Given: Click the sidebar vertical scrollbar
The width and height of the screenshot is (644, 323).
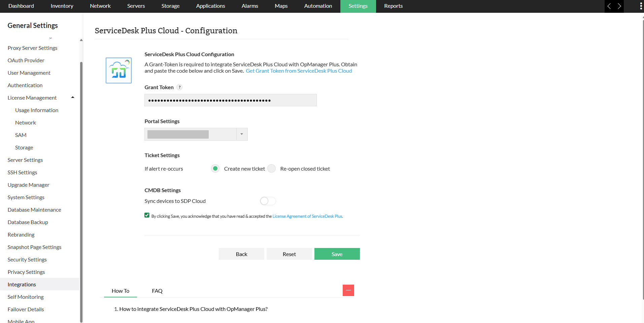Looking at the screenshot, I should pyautogui.click(x=81, y=192).
